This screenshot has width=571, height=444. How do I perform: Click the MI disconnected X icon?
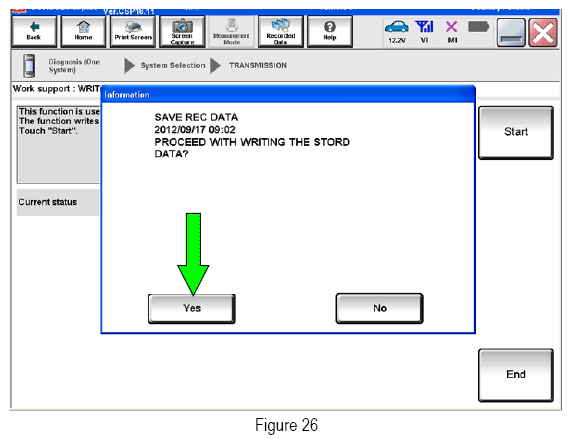pos(452,32)
